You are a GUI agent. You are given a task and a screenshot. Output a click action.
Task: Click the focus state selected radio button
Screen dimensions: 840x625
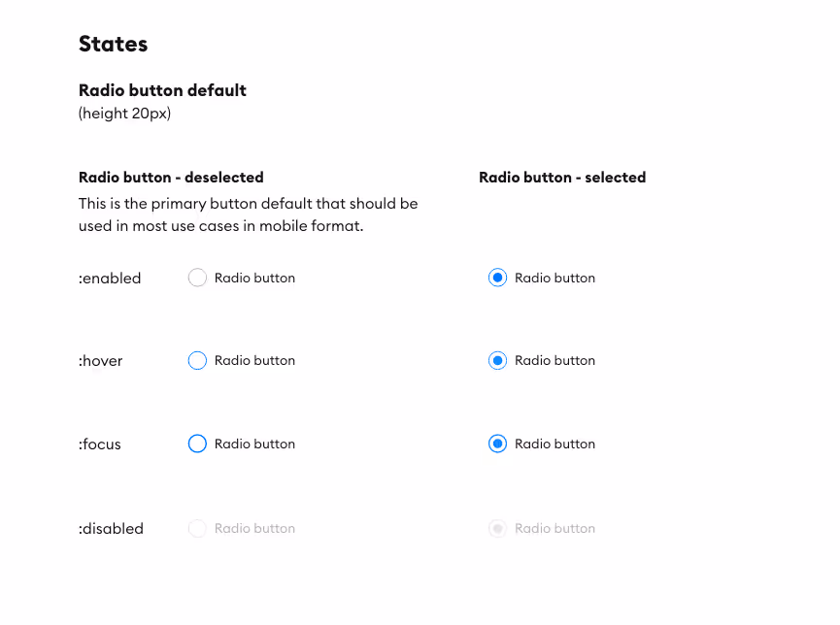point(497,444)
